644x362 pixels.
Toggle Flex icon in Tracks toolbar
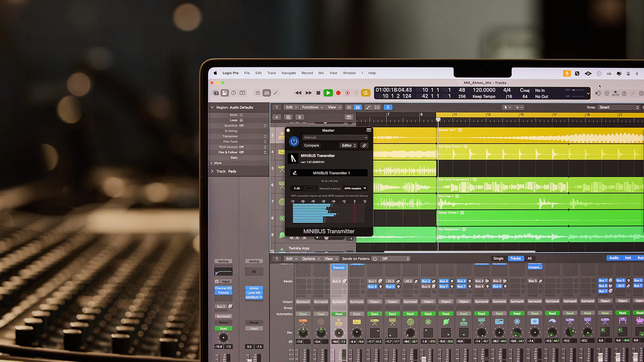(x=377, y=107)
